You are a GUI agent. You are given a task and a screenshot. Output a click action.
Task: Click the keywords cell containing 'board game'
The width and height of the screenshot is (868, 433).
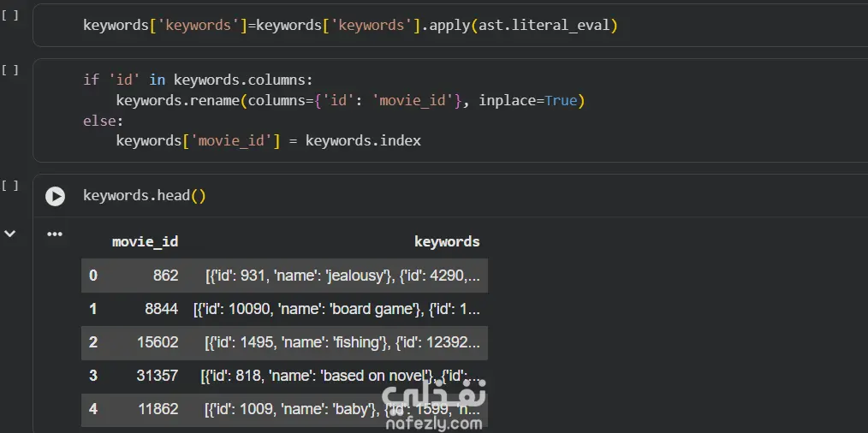[x=336, y=309]
